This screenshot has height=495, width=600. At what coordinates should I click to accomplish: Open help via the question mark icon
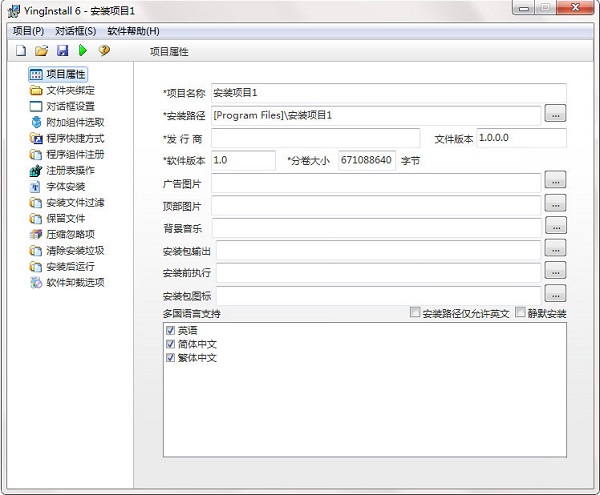(104, 50)
